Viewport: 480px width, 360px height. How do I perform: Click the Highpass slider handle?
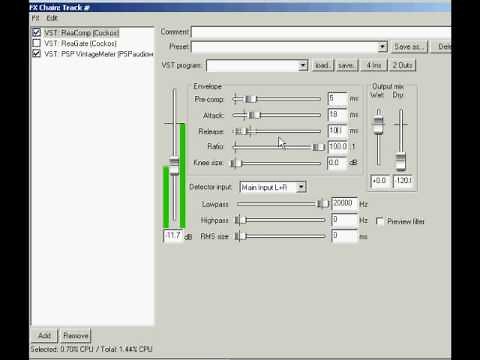240,220
